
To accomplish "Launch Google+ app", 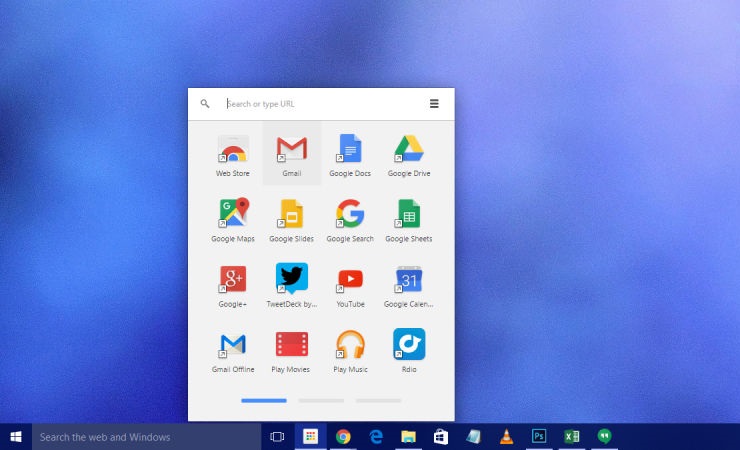I will pos(233,286).
